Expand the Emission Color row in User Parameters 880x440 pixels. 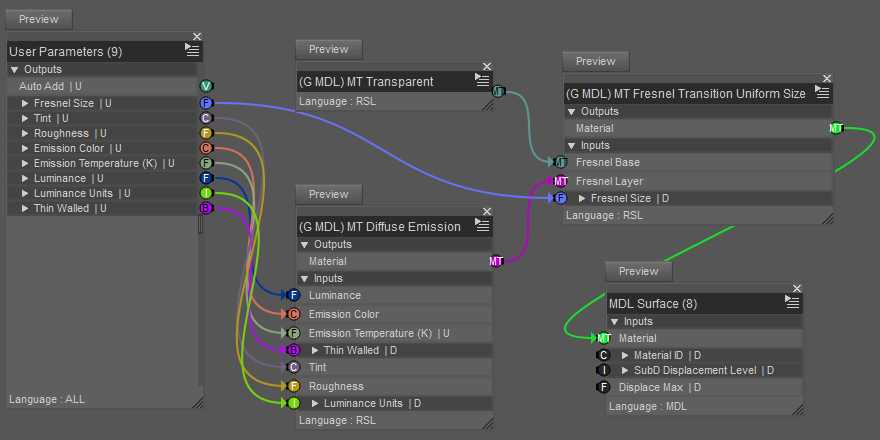(x=25, y=148)
